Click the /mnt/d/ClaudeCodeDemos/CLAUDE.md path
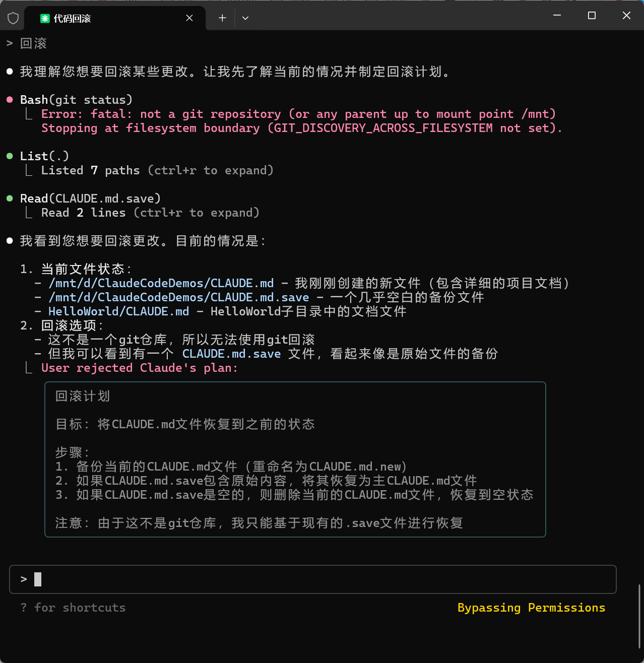644x663 pixels. click(x=161, y=283)
